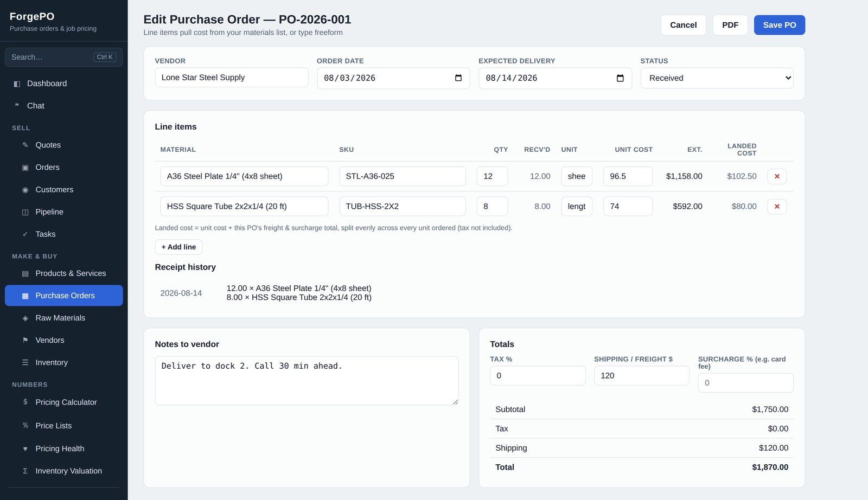The height and width of the screenshot is (500, 868).
Task: Remove the A36 Steel Plate line item
Action: pyautogui.click(x=777, y=176)
